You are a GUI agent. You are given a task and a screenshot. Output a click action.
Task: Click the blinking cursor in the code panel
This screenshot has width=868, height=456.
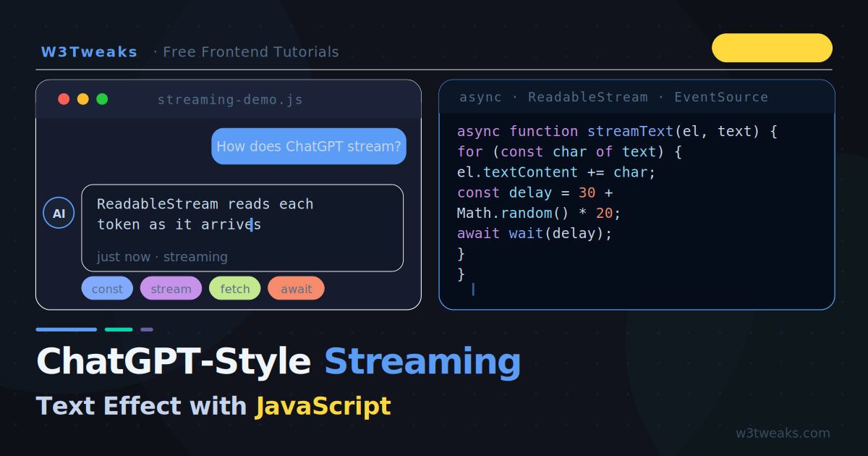(x=473, y=290)
